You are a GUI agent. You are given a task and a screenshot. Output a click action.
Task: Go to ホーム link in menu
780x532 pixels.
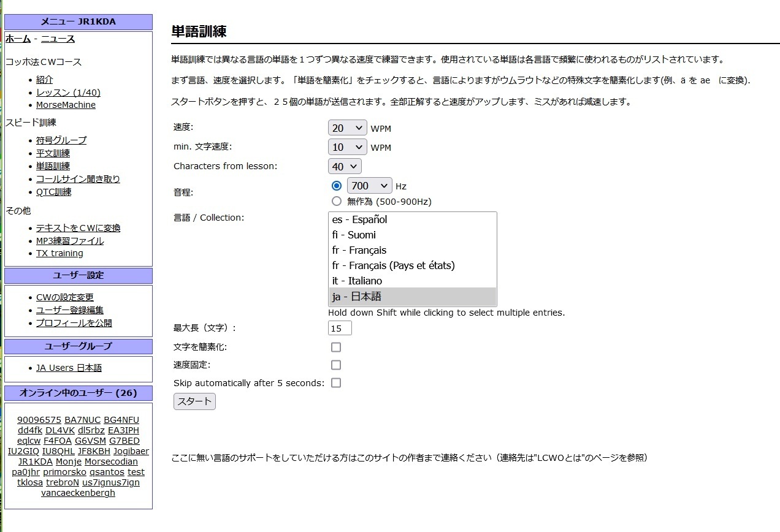pos(18,39)
